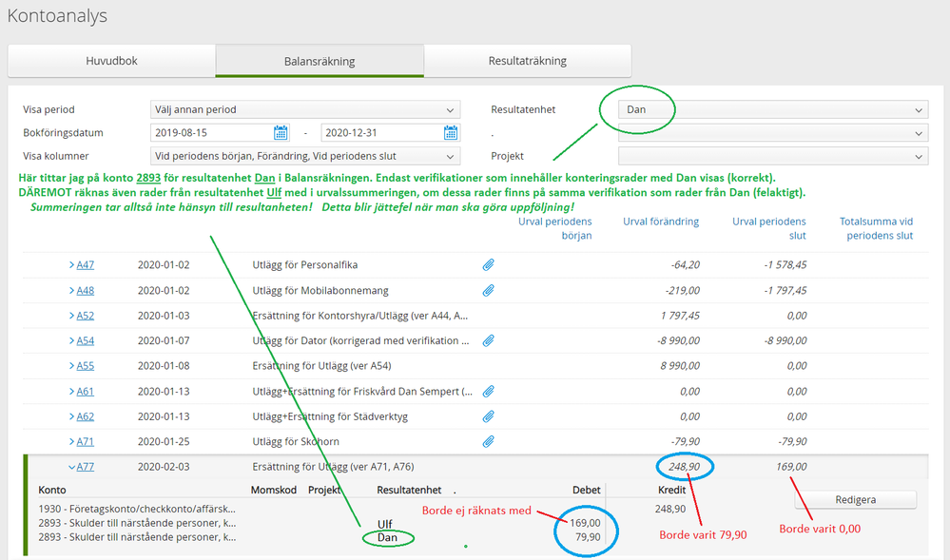Open the Visa kolumner dropdown

(x=305, y=156)
